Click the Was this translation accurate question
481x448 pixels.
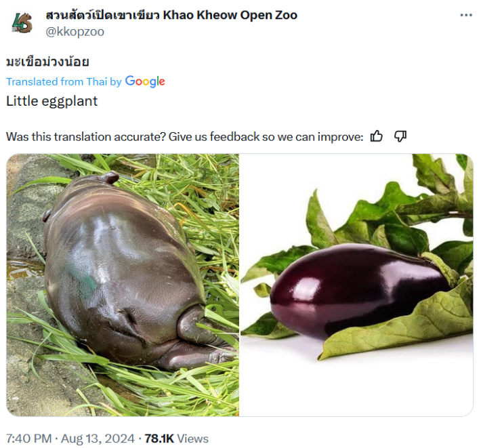pyautogui.click(x=85, y=136)
